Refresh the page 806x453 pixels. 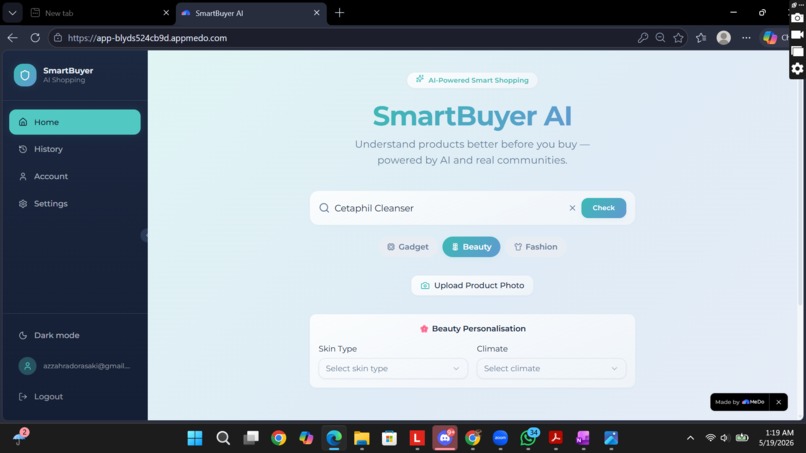click(x=35, y=38)
